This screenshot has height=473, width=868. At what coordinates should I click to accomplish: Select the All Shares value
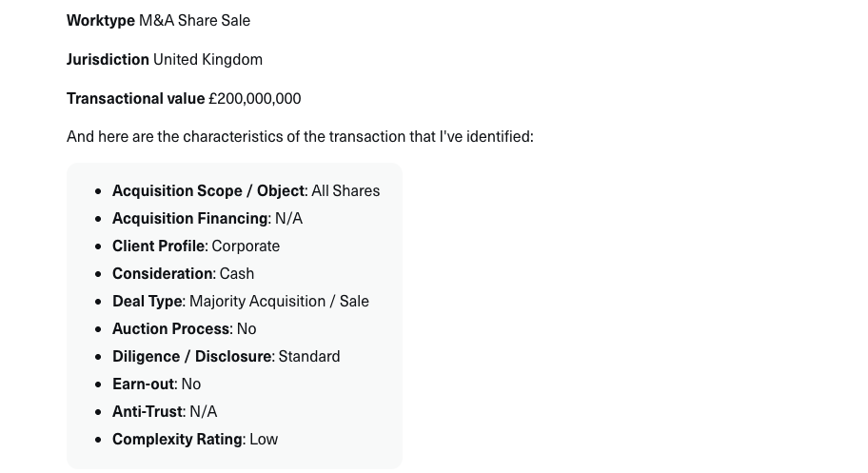point(345,190)
